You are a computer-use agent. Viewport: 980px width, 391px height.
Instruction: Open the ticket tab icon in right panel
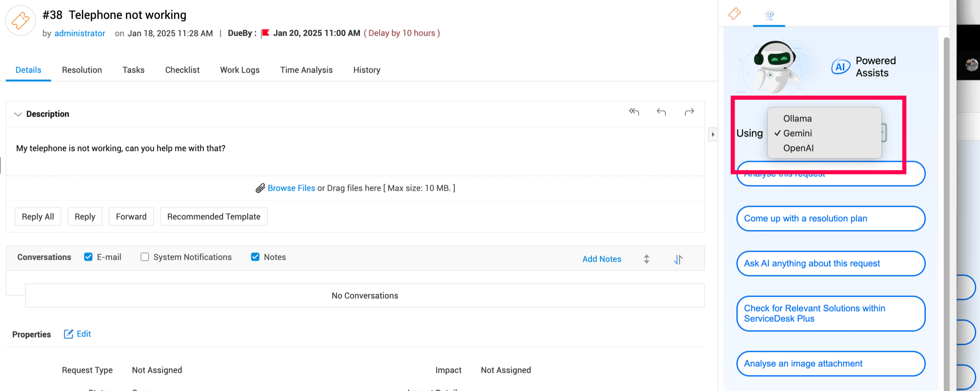(734, 14)
